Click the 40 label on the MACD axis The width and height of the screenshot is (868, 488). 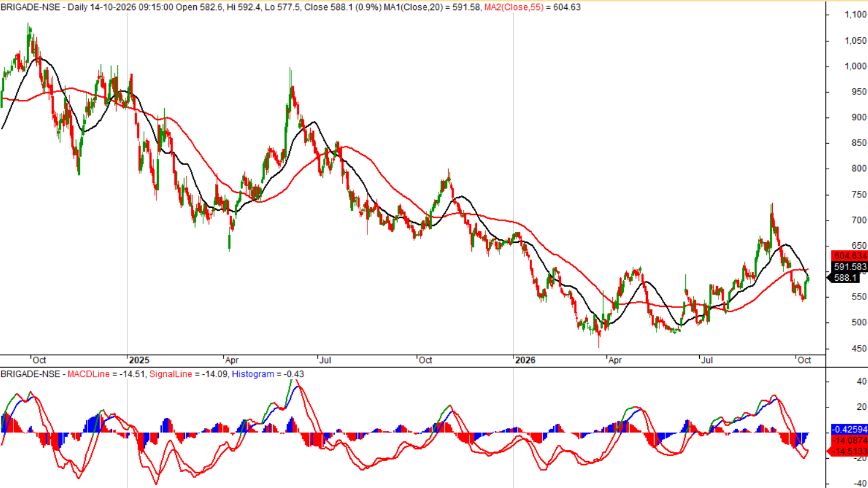tap(862, 382)
